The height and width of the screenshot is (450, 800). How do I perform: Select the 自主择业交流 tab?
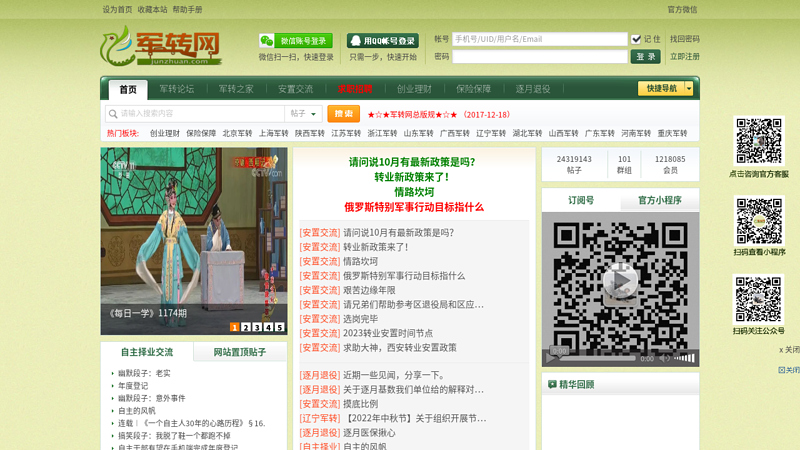coord(147,352)
